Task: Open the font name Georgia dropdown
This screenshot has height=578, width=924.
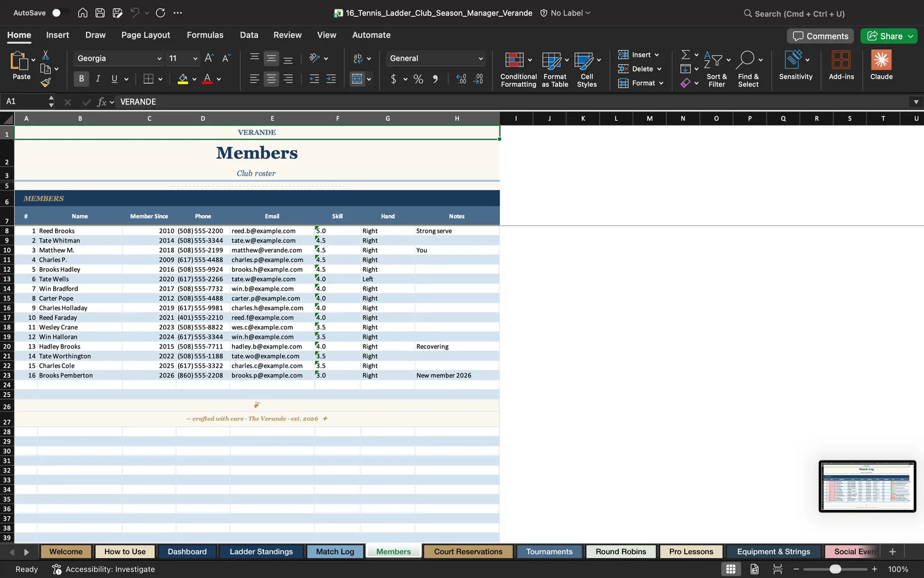Action: click(x=159, y=58)
